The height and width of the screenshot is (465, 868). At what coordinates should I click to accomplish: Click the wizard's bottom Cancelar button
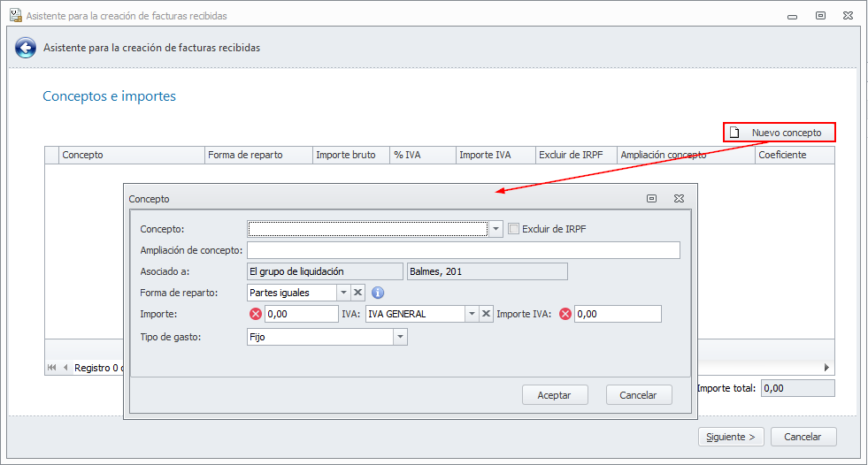coord(803,437)
